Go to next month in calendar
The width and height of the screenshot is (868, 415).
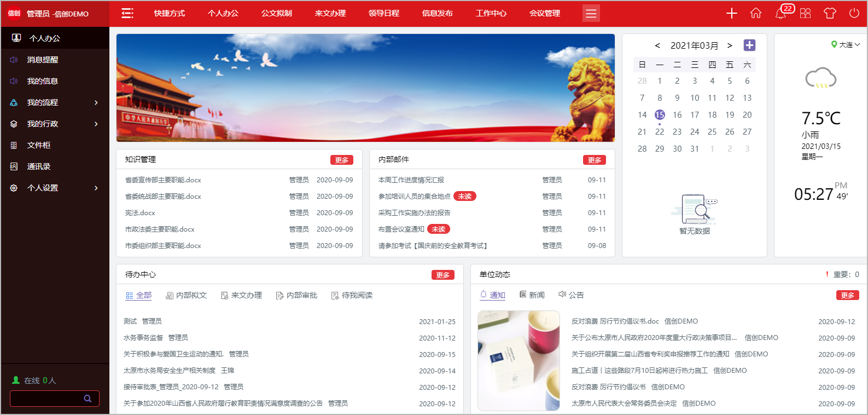(x=730, y=45)
